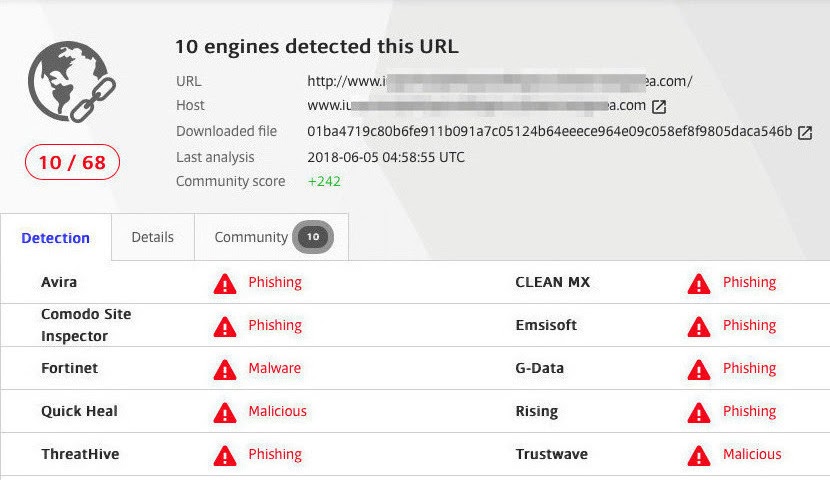Open the Community tab
This screenshot has width=830, height=480.
(251, 237)
